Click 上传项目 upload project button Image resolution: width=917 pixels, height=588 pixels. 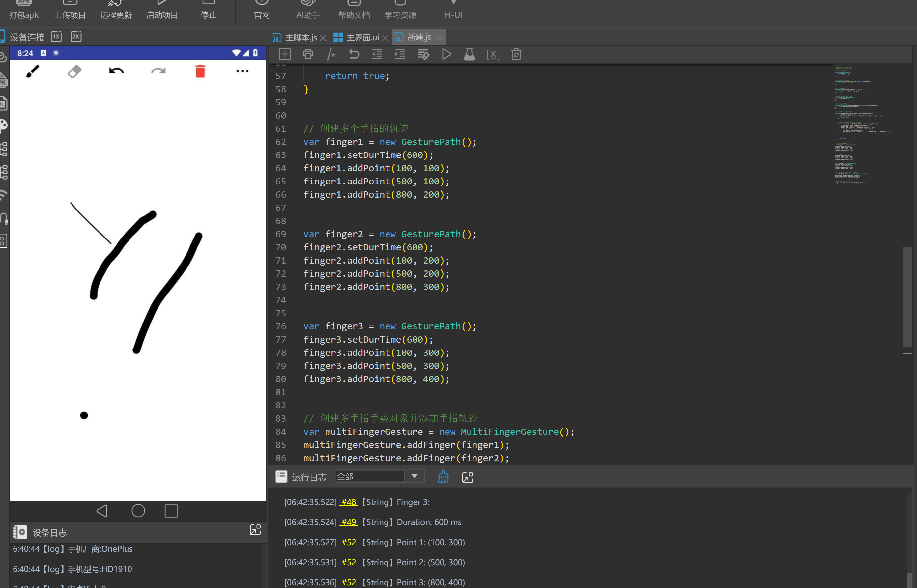70,10
